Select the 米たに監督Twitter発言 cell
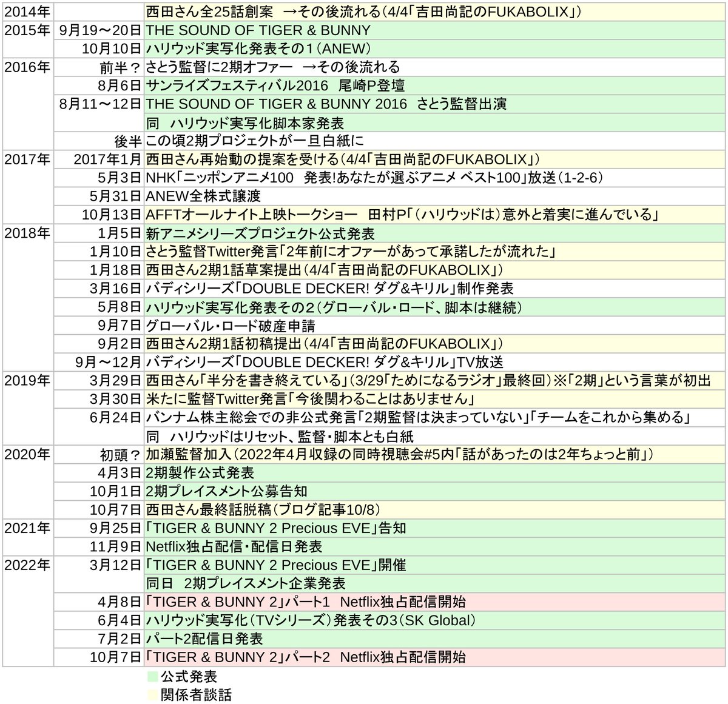The height and width of the screenshot is (704, 728). tap(435, 399)
